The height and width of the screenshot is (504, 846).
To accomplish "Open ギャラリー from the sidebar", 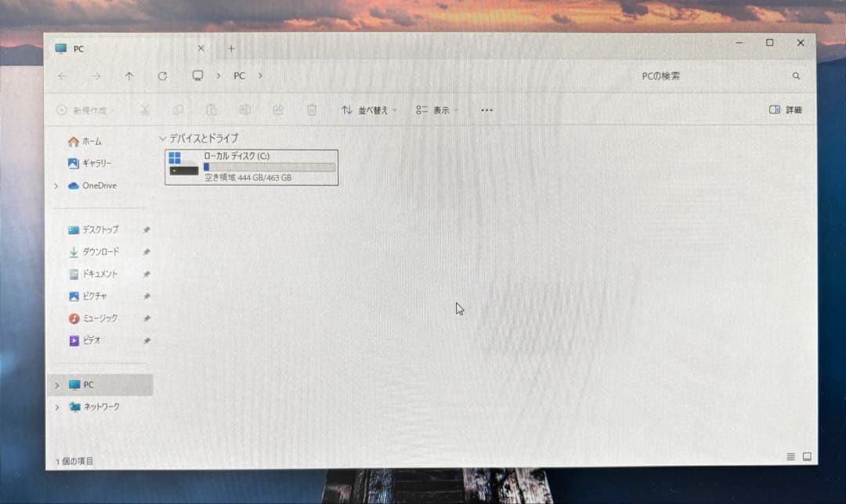I will tap(96, 164).
